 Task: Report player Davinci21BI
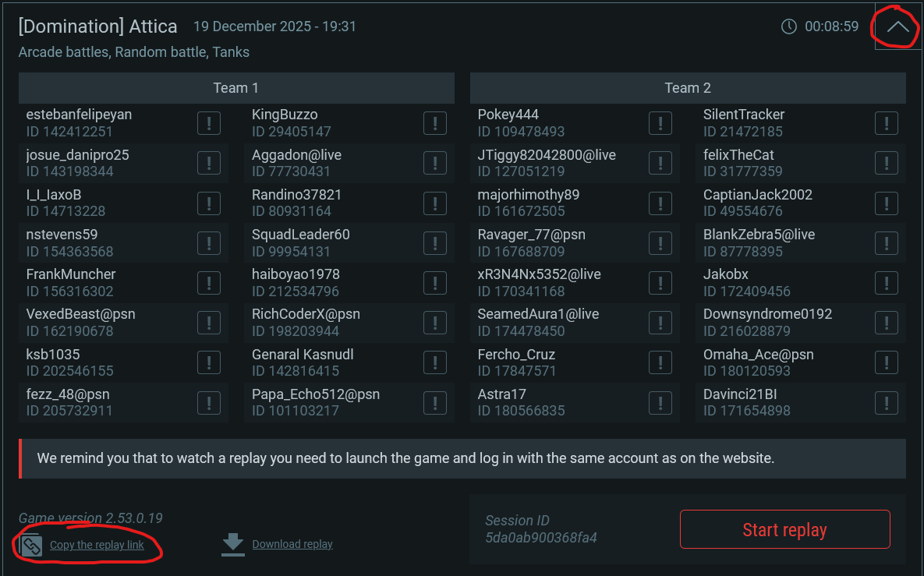pos(886,402)
